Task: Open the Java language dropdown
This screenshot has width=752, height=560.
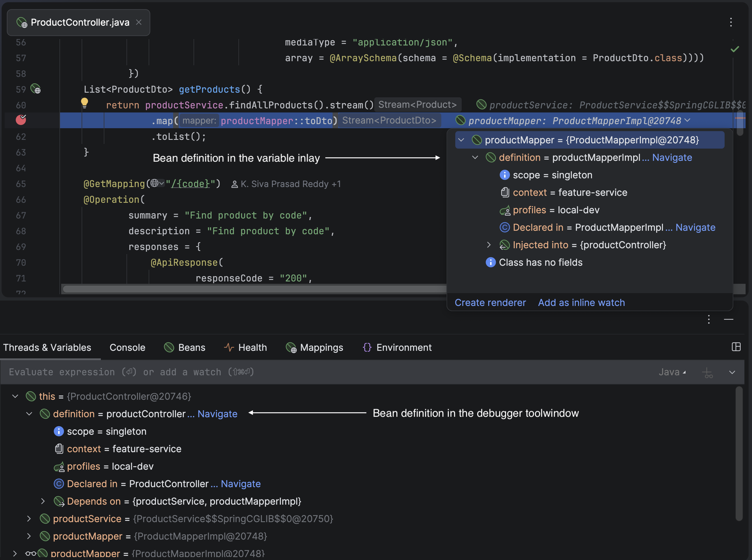Action: tap(672, 372)
